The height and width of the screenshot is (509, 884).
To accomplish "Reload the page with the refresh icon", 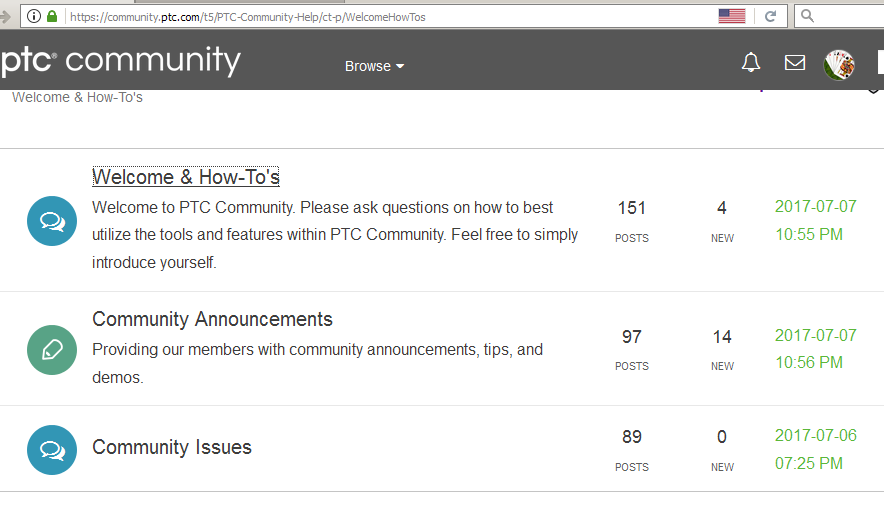I will (x=770, y=16).
